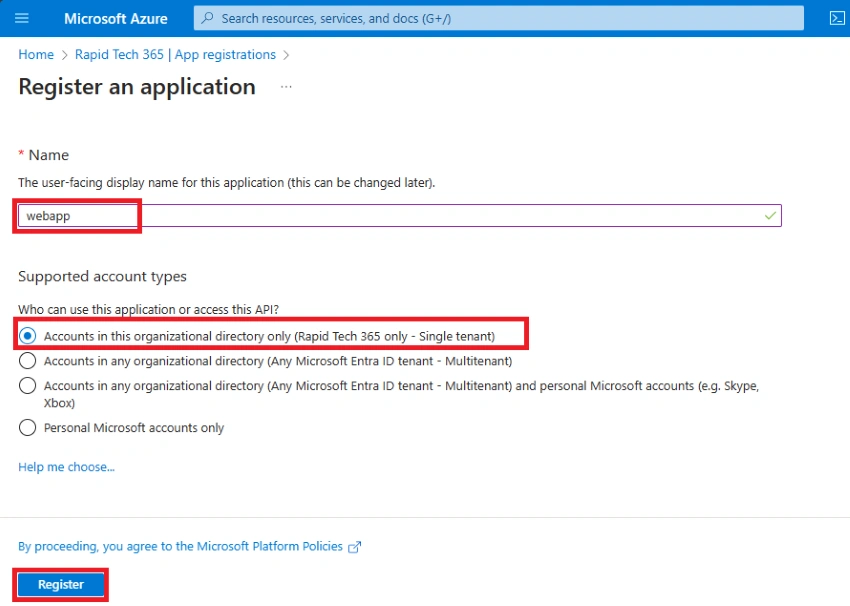Click the Register an application heading

[x=137, y=87]
